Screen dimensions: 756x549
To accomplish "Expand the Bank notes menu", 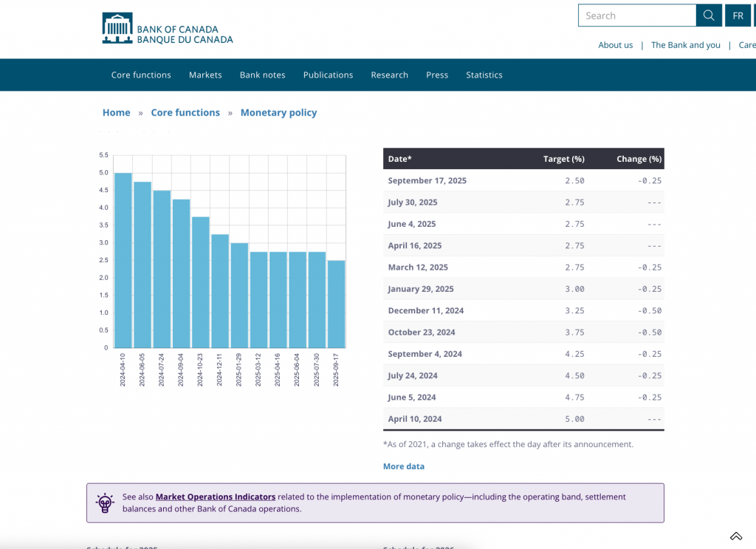I will [262, 75].
